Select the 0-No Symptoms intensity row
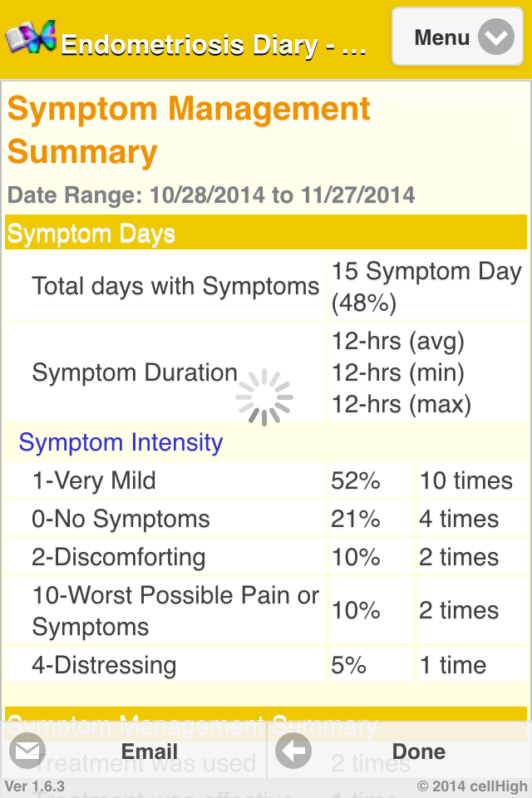Screen dimensions: 532x798 [x=121, y=520]
